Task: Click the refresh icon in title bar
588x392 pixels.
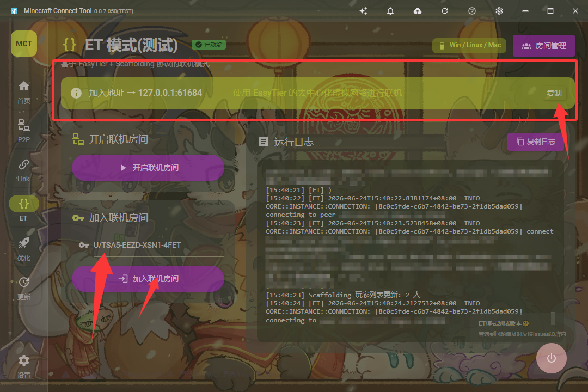Action: coord(445,11)
